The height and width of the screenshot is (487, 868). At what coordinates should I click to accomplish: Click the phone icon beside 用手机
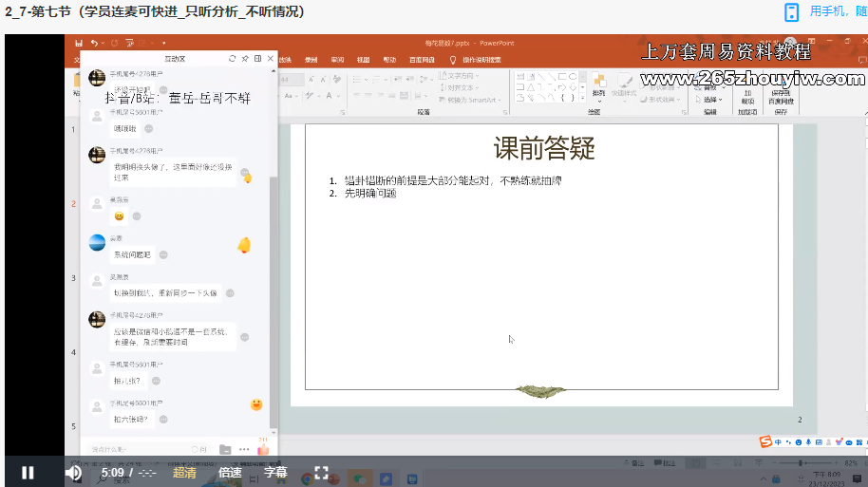(792, 12)
